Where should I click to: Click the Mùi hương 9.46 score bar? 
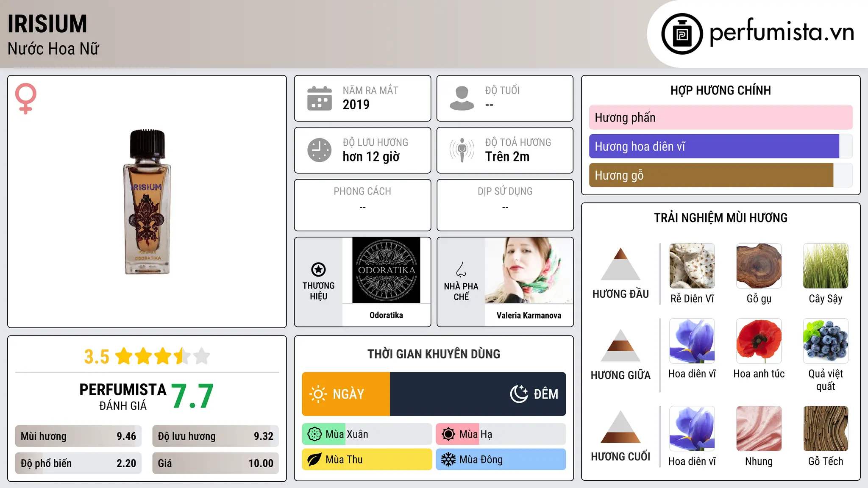pos(78,436)
